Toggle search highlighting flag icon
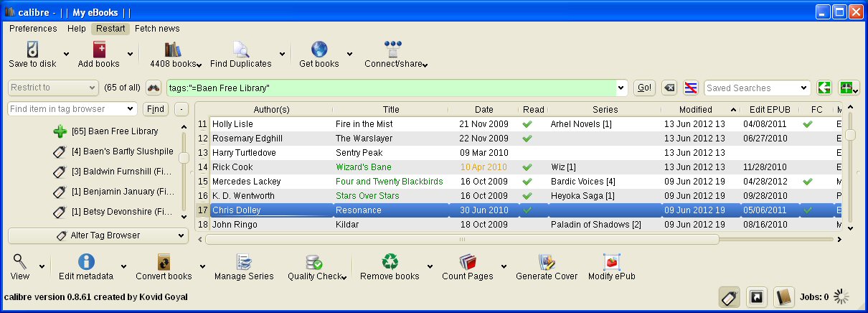This screenshot has height=313, width=868. [691, 88]
